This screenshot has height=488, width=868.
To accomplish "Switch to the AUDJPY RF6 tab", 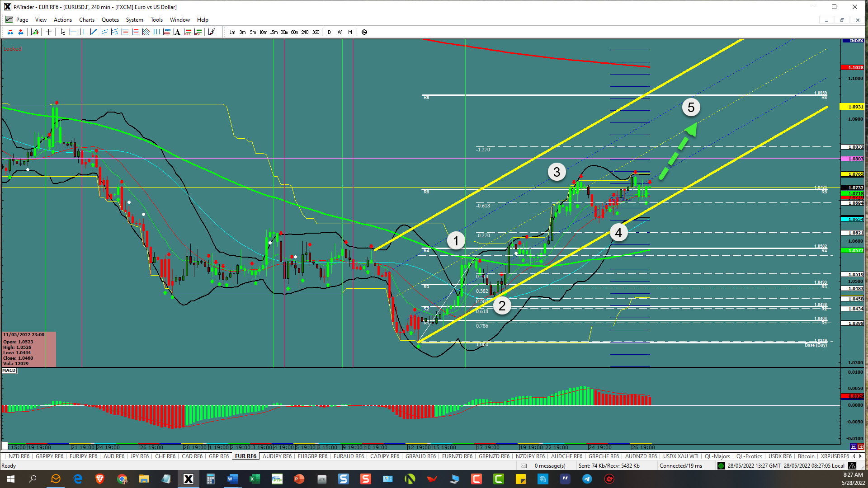I will coord(277,456).
